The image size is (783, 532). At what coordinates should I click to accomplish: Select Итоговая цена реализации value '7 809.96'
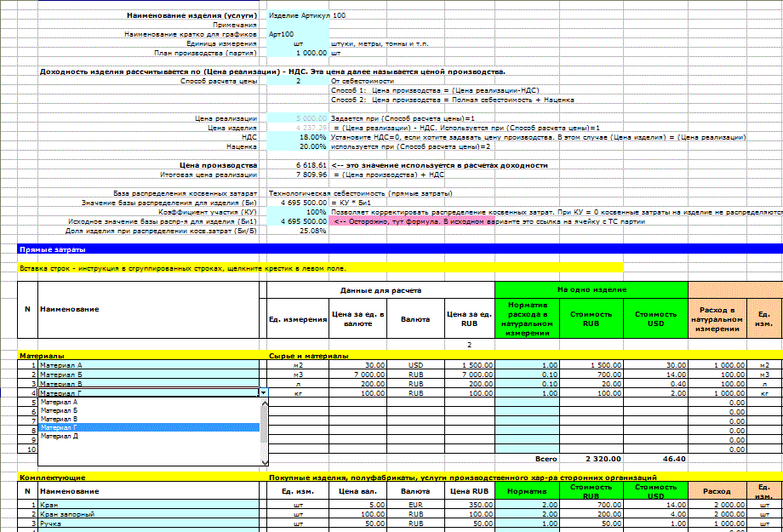[298, 174]
